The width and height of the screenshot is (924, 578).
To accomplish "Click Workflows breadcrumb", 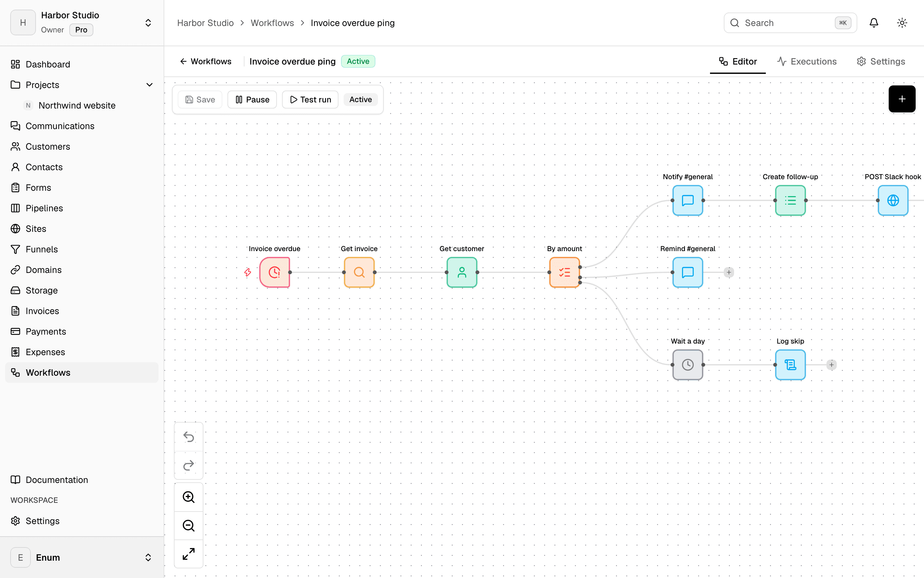I will coord(272,23).
